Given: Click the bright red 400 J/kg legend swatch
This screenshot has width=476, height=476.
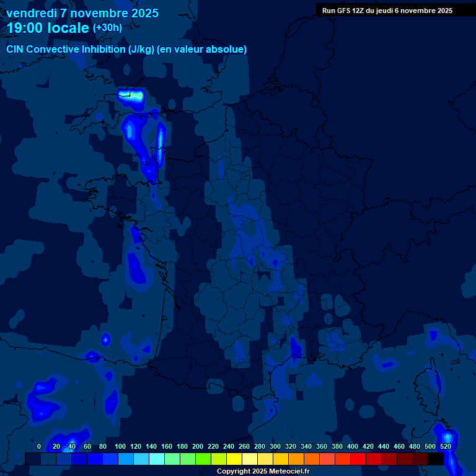Looking at the screenshot, I should [x=358, y=459].
